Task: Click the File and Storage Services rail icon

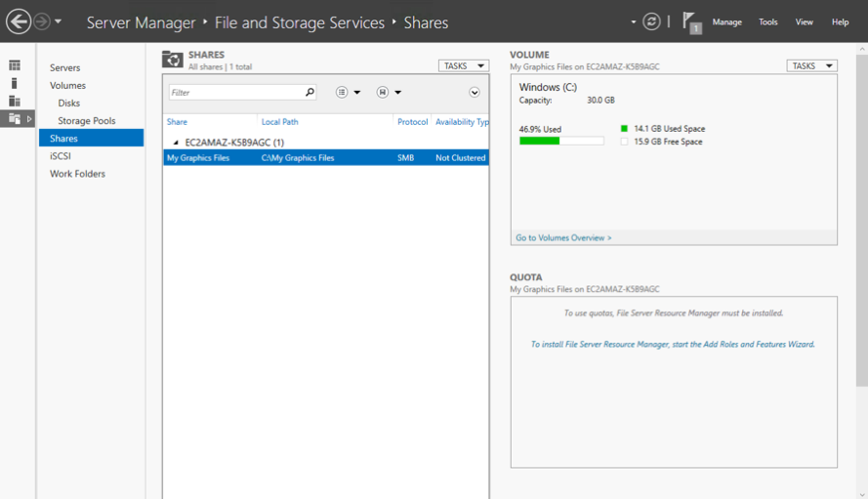Action: (15, 118)
